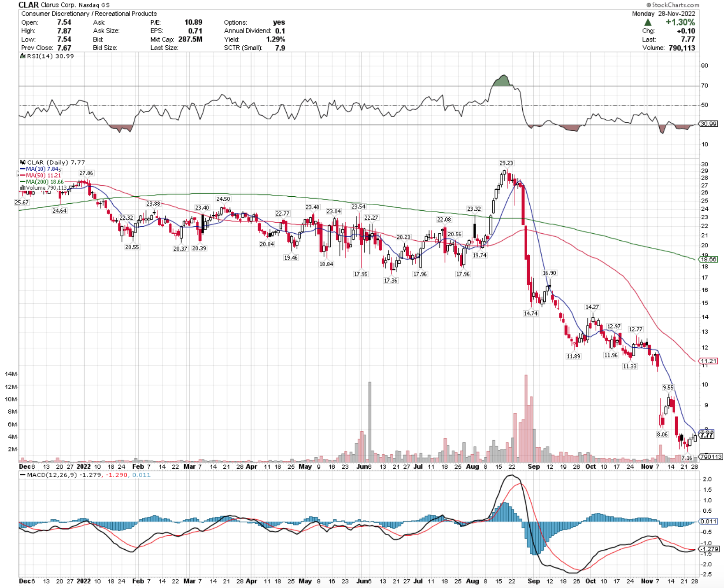Click the 23.54 price label
Image resolution: width=724 pixels, height=588 pixels.
[358, 206]
